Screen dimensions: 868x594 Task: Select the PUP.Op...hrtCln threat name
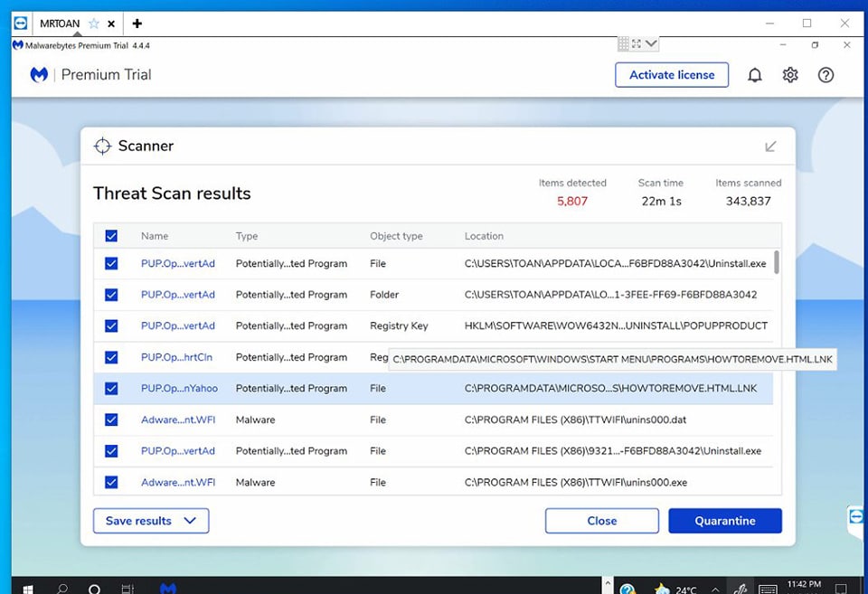click(x=176, y=357)
